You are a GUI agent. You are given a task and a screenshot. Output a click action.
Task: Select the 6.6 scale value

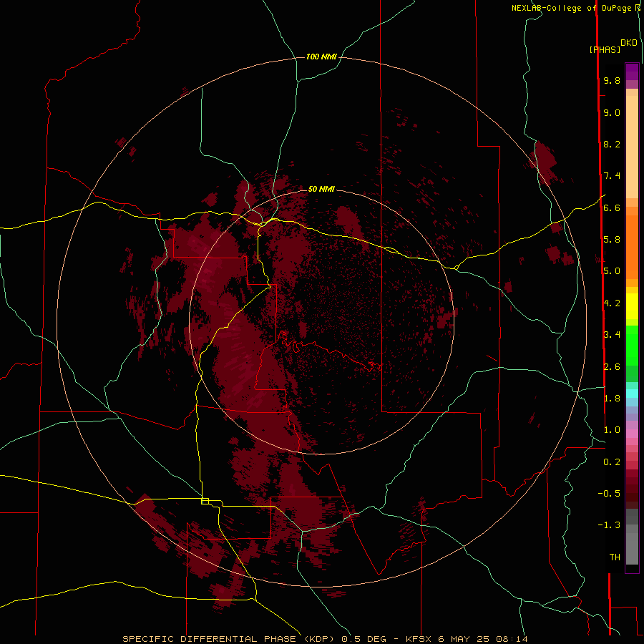point(612,208)
